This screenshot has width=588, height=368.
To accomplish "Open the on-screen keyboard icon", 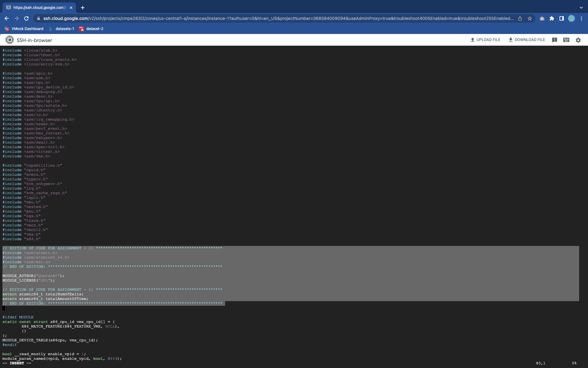I will (566, 40).
